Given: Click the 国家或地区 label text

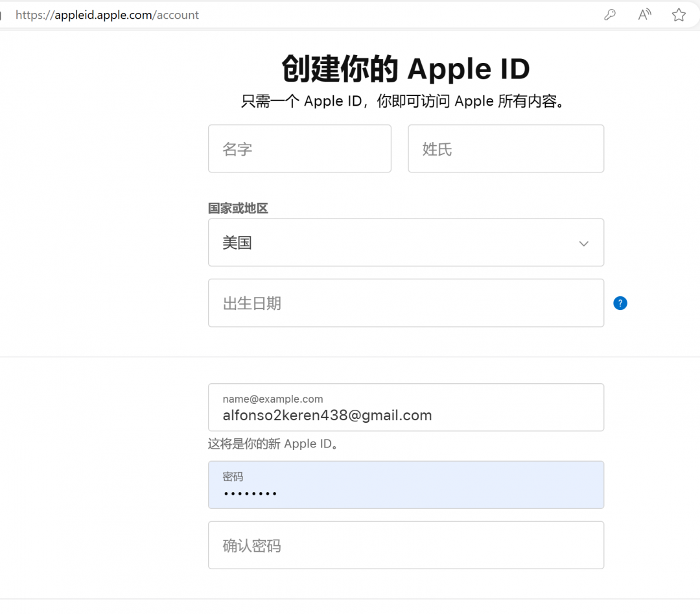Looking at the screenshot, I should click(x=238, y=208).
